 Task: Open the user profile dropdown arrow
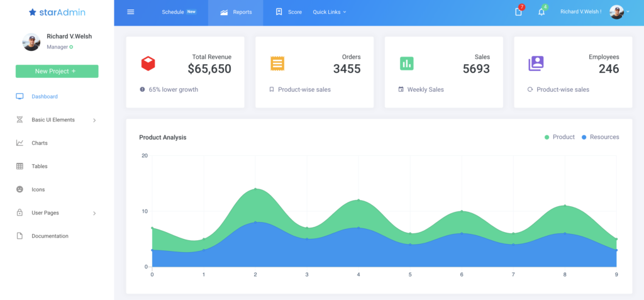point(627,12)
